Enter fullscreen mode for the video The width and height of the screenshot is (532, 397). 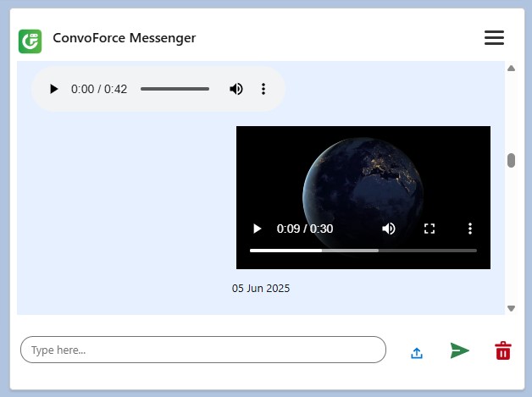429,229
